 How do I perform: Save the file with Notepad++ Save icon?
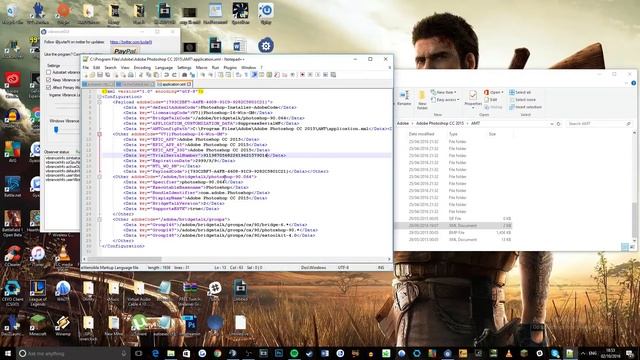click(x=100, y=75)
